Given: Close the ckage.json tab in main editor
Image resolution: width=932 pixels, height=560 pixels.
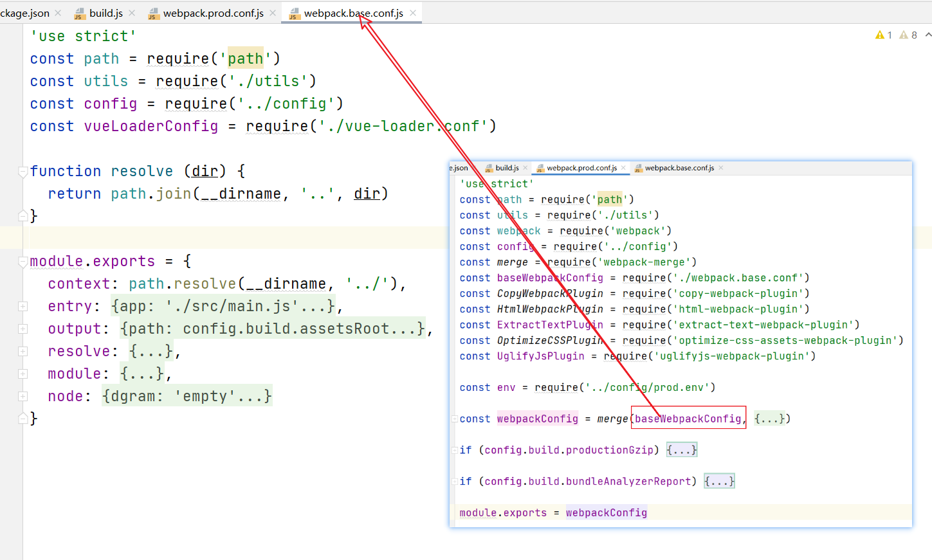Looking at the screenshot, I should click(58, 13).
